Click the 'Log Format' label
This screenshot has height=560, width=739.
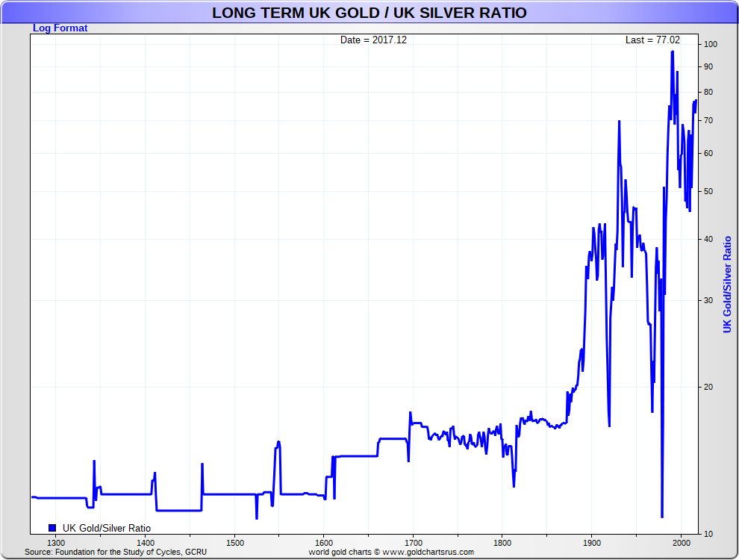click(x=60, y=28)
